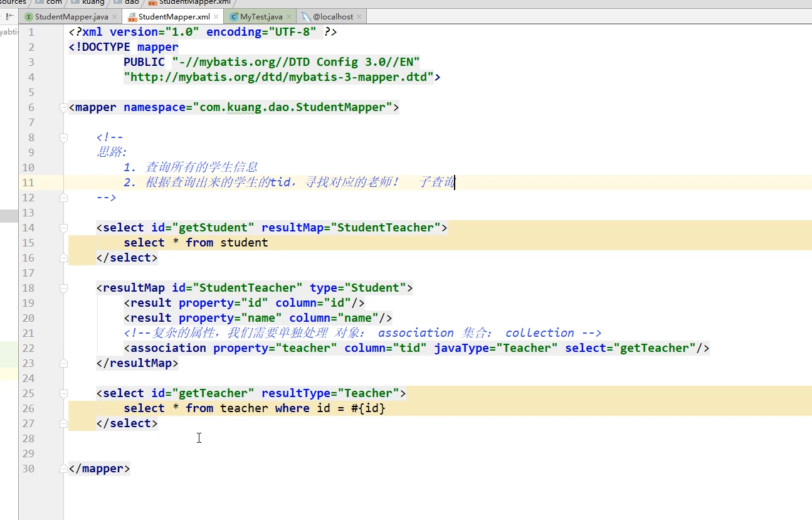This screenshot has width=812, height=520.
Task: Click the interface icon on StudentMapper.java tab
Action: (x=29, y=17)
